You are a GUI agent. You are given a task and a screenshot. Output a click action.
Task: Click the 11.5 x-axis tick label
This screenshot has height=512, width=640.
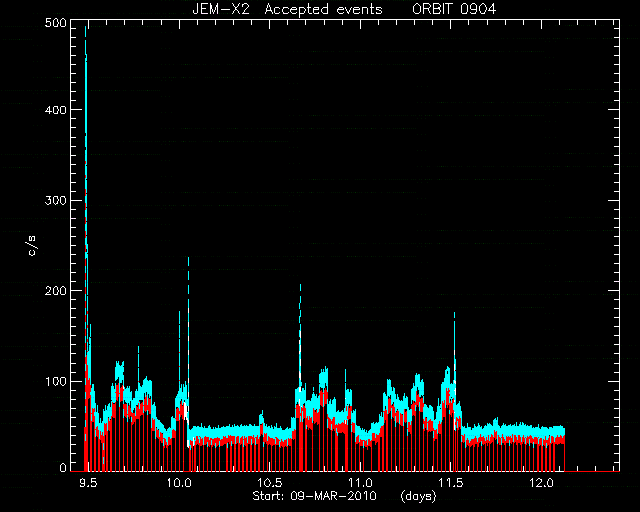click(451, 483)
